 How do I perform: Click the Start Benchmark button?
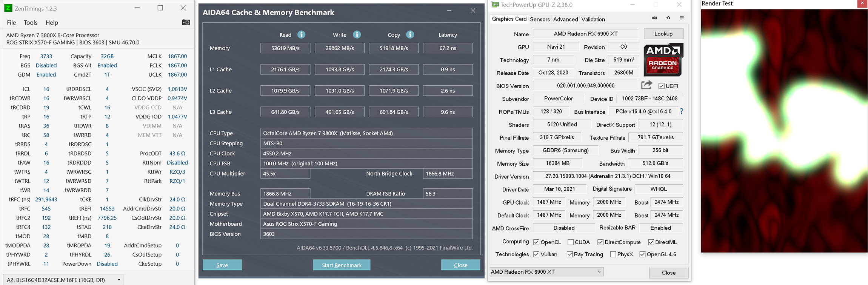(x=342, y=265)
